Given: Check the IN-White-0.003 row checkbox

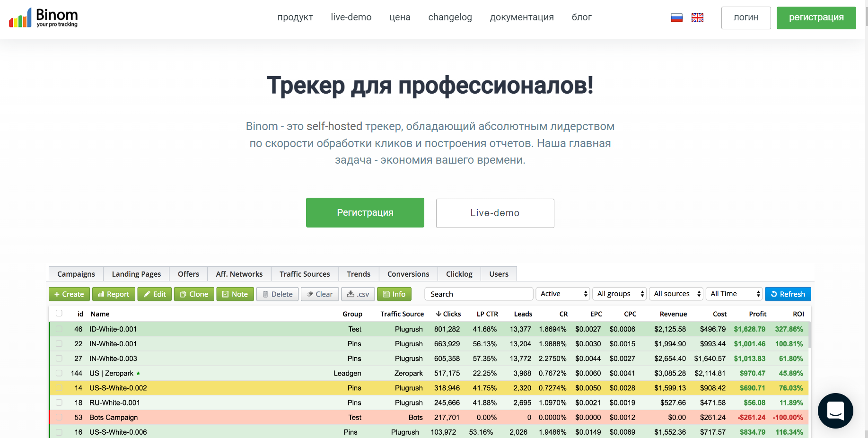Looking at the screenshot, I should coord(59,358).
